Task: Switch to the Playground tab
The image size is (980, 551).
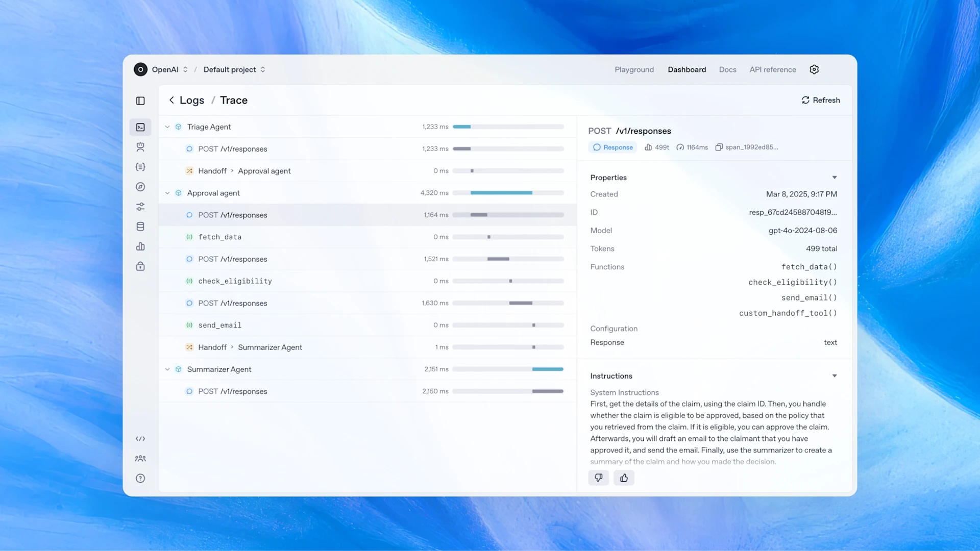Action: 634,69
